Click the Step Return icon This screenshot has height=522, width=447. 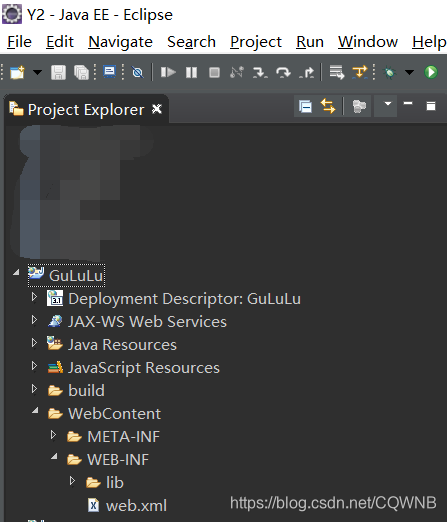[x=307, y=72]
